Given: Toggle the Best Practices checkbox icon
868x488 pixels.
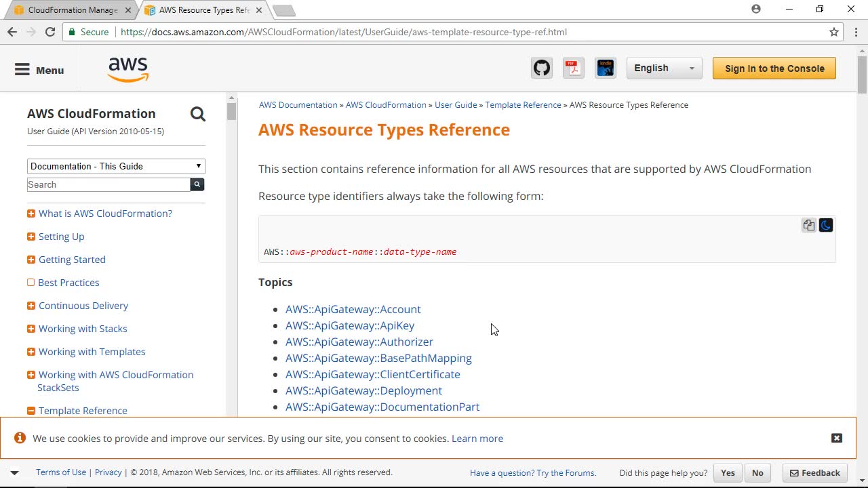Looking at the screenshot, I should pos(31,283).
